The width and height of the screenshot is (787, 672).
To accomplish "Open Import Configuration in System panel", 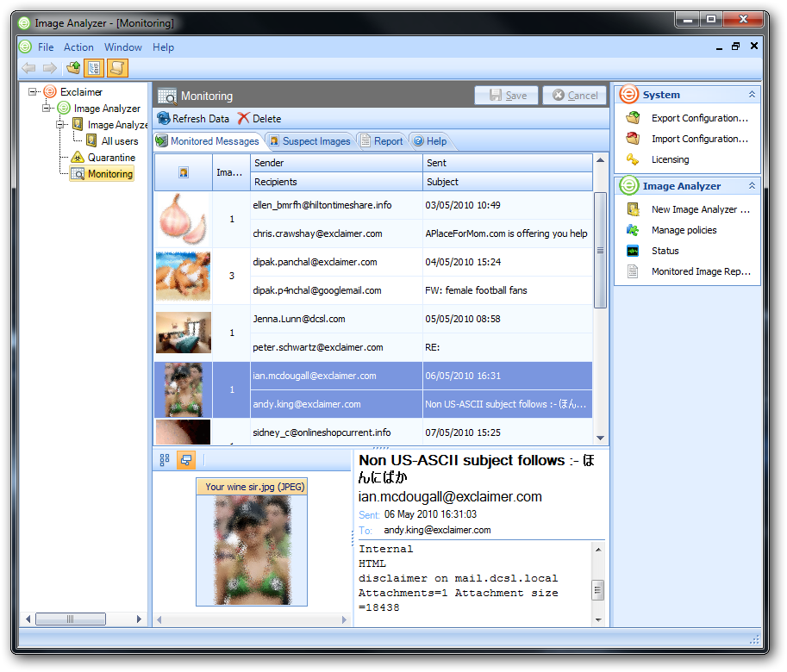I will [699, 139].
